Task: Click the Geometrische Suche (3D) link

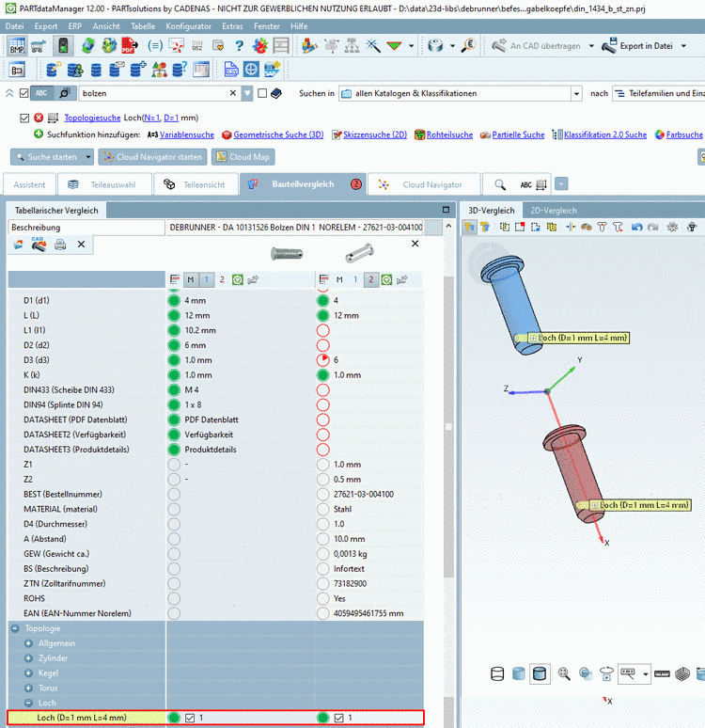Action: [278, 135]
